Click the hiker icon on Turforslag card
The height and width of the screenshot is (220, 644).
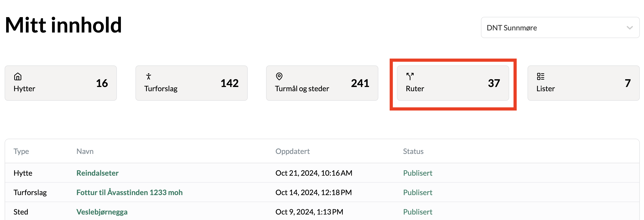point(148,76)
